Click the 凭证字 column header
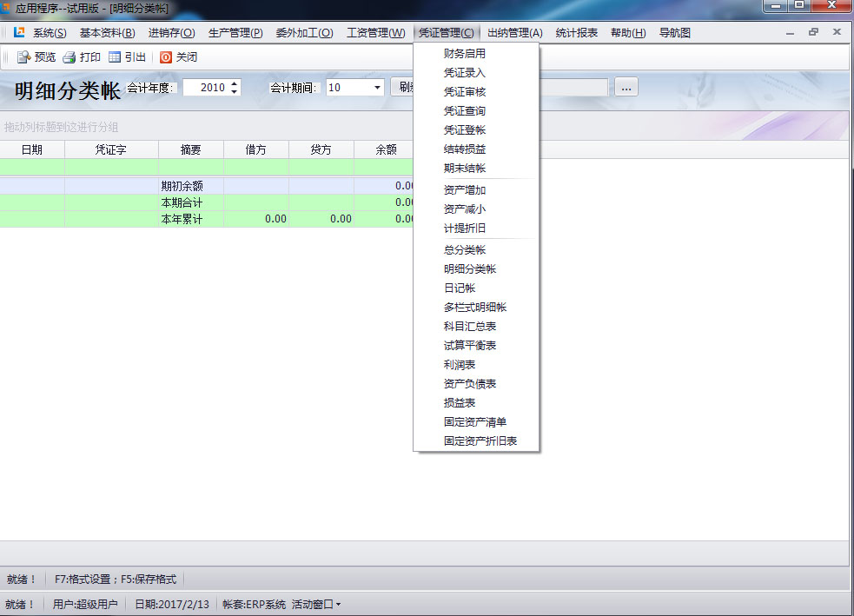Viewport: 854px width, 616px height. (111, 149)
